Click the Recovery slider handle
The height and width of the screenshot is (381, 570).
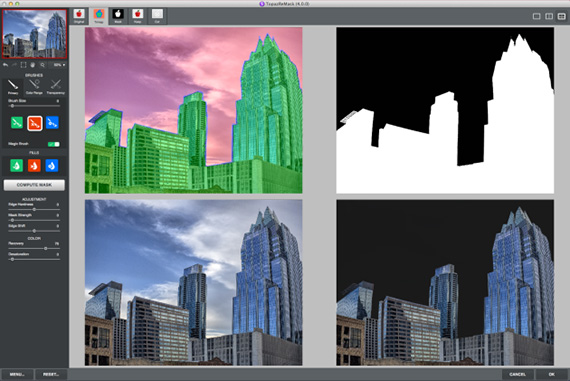[x=45, y=248]
